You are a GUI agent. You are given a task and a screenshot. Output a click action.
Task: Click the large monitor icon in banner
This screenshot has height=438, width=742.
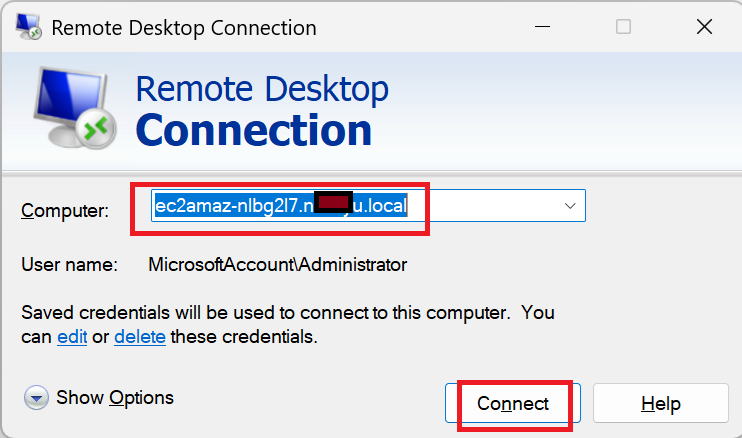pyautogui.click(x=75, y=108)
